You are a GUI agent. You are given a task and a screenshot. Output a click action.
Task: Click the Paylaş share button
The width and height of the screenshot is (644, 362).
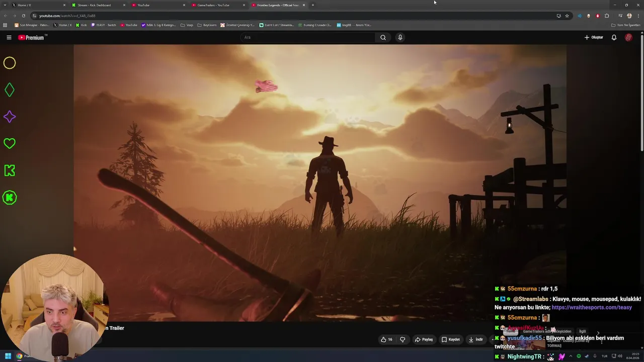[x=424, y=339]
